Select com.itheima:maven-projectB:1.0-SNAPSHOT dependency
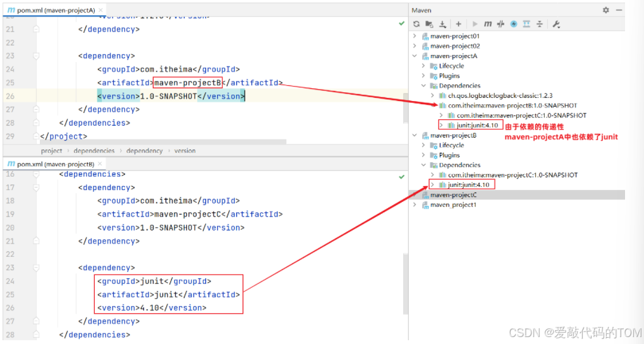644x344 pixels. tap(513, 105)
